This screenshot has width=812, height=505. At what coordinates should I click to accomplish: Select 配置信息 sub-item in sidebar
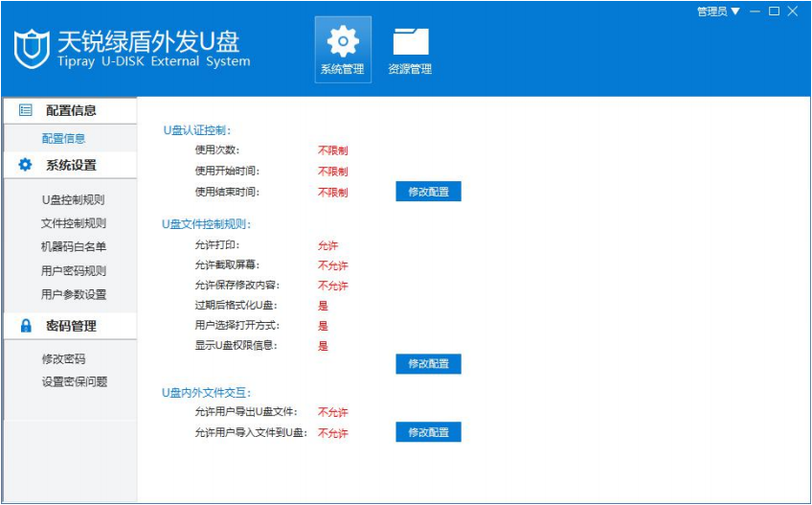tap(64, 138)
